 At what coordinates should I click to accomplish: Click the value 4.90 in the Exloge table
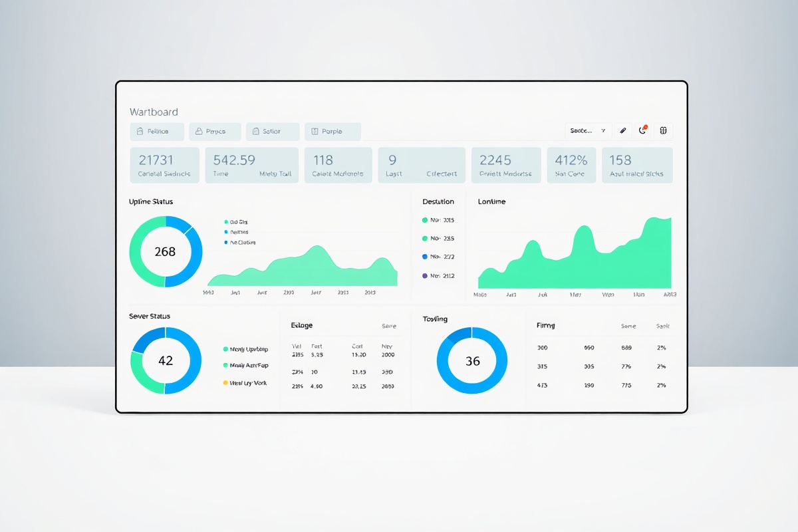coord(317,386)
